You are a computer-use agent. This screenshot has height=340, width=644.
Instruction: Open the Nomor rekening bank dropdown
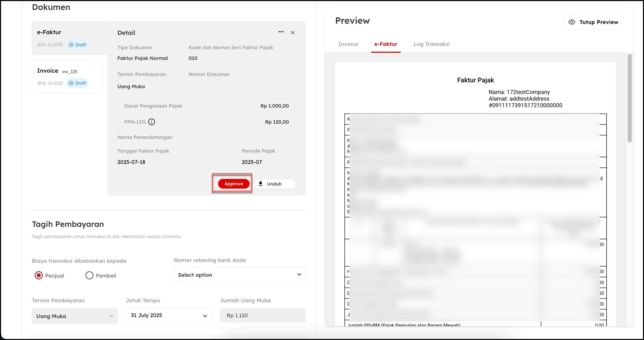click(x=239, y=275)
